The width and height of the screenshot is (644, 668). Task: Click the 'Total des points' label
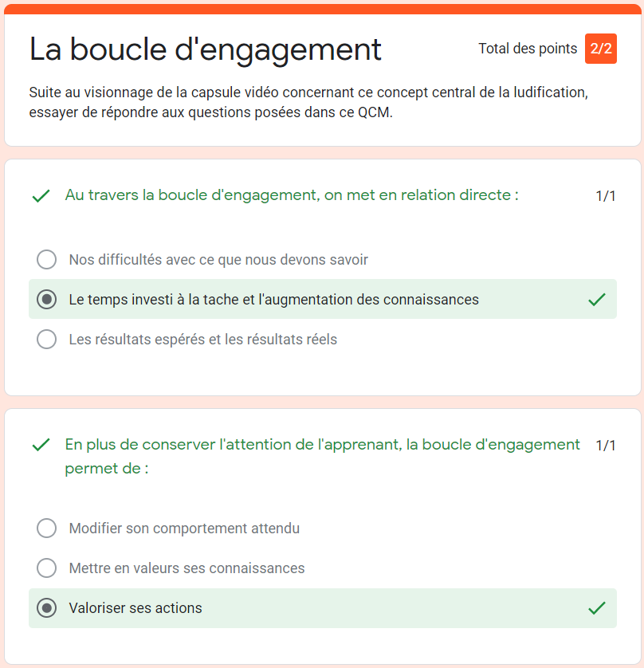pos(528,49)
